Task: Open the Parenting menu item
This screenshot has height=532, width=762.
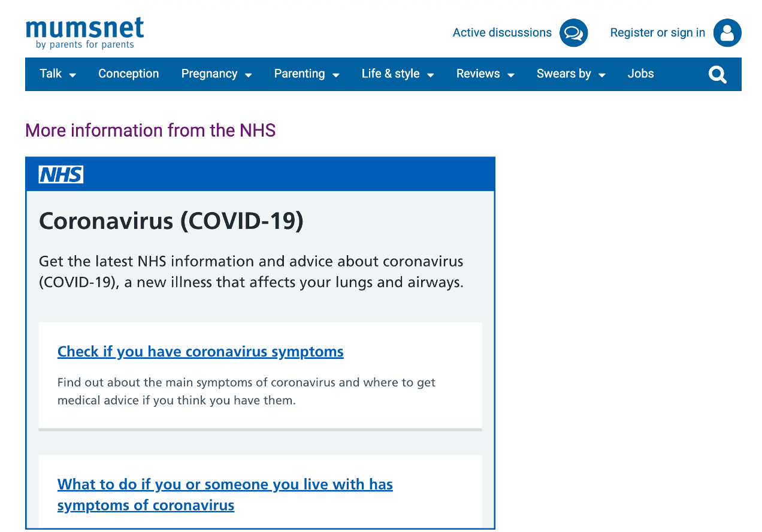Action: tap(300, 74)
